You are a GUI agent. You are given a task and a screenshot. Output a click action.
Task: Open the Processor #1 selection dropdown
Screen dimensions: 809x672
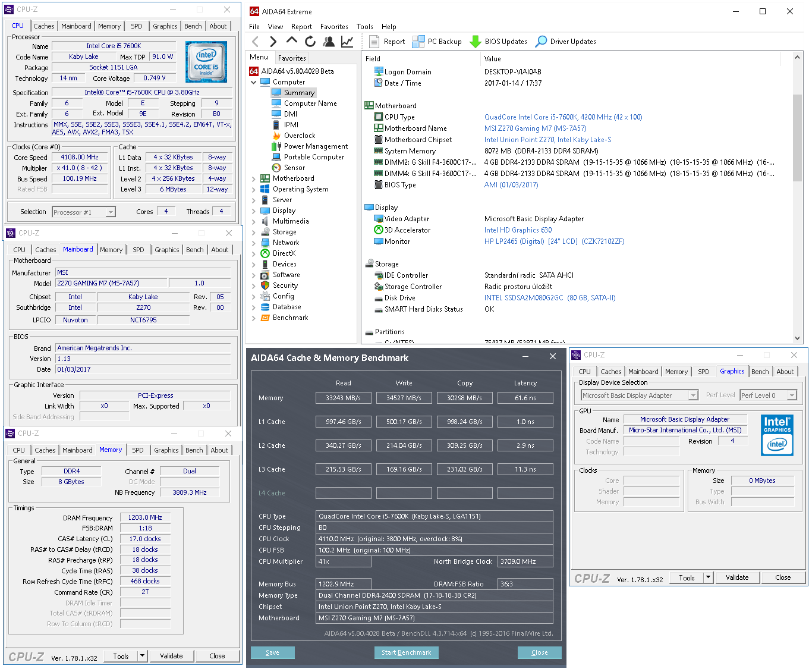[x=111, y=212]
